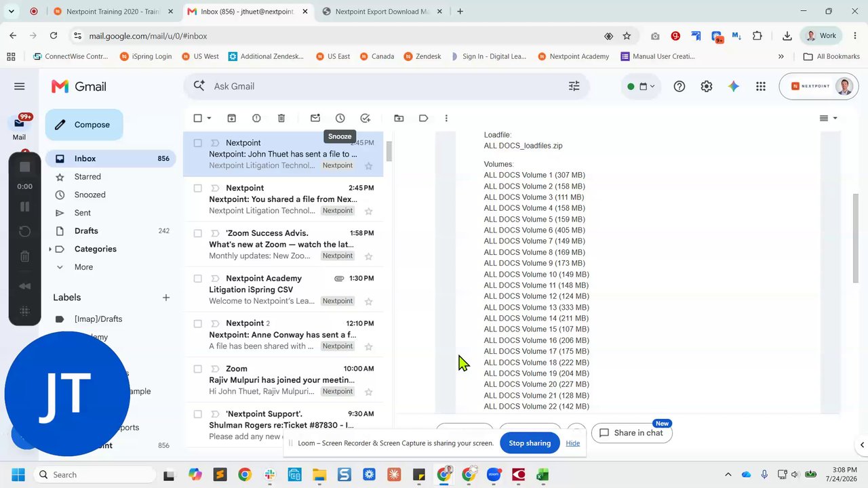The width and height of the screenshot is (868, 488).
Task: Expand the Gmail side panel arrow
Action: coord(862,445)
